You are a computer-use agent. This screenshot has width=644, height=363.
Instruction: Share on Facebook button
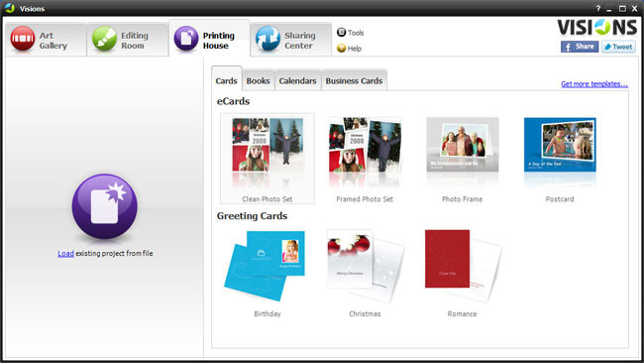(x=580, y=47)
